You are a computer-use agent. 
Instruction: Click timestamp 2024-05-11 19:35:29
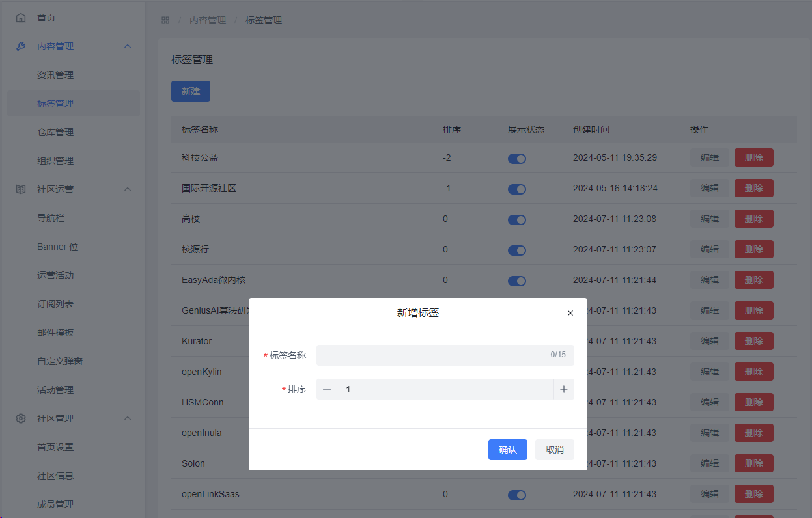click(615, 157)
